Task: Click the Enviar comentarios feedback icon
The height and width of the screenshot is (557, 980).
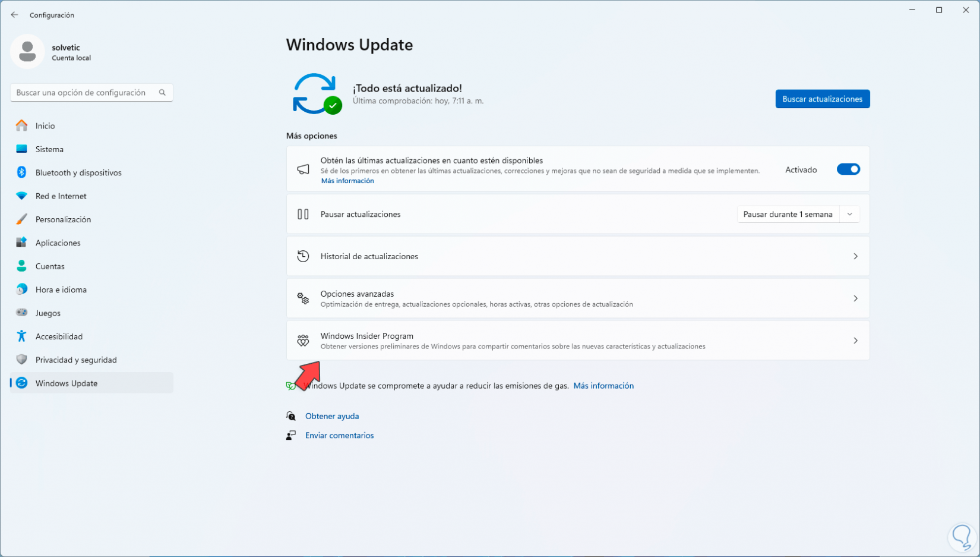Action: 291,435
